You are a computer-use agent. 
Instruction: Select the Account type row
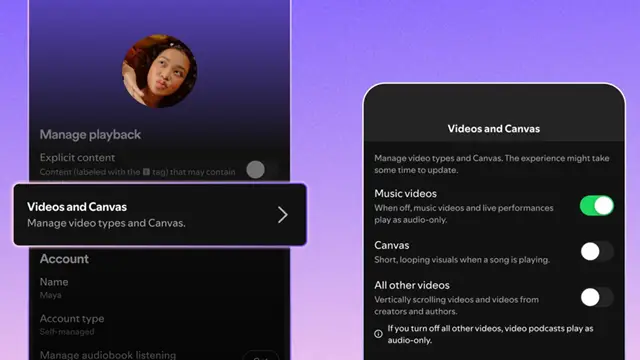click(159, 324)
